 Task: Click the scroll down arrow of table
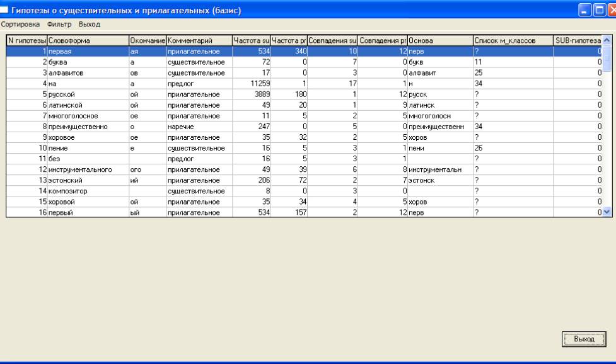click(607, 213)
